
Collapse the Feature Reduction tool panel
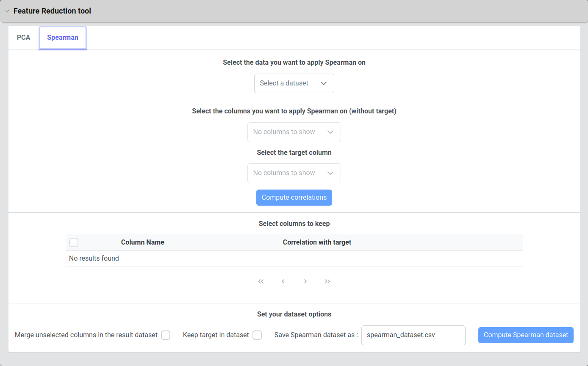7,11
